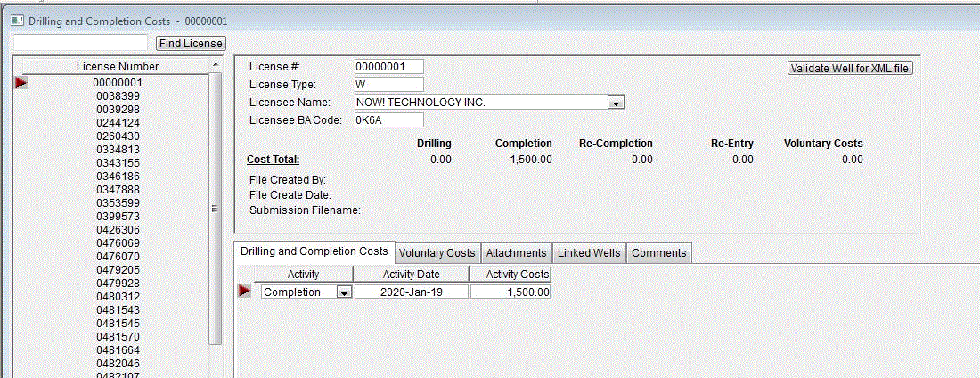Click the red arrow marker beside the Completion activity row
980x378 pixels.
(x=244, y=292)
